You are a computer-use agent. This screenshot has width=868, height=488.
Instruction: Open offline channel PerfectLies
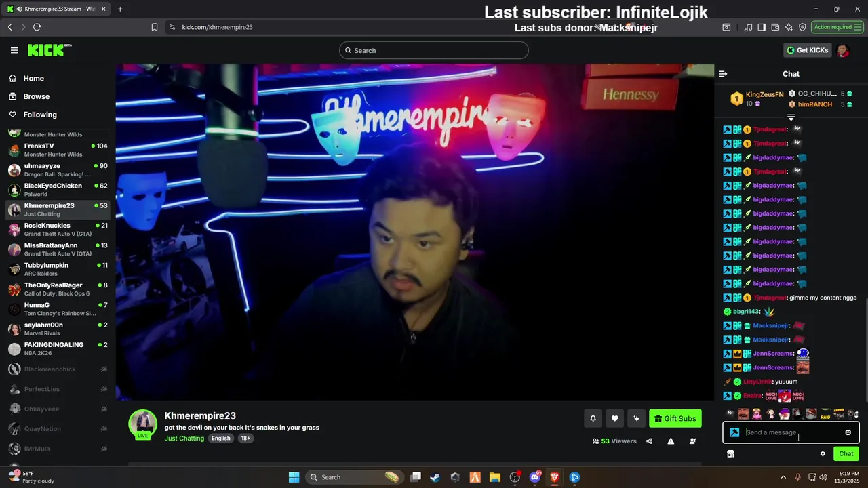[58, 389]
